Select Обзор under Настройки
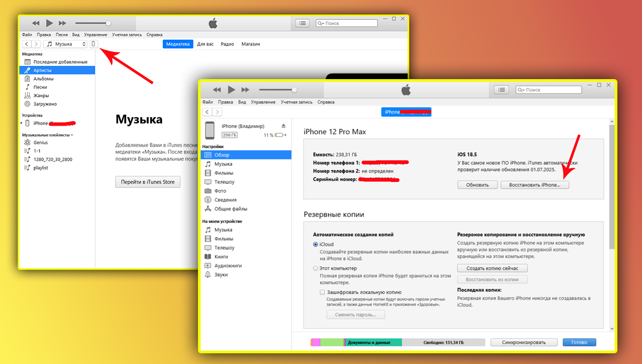 (x=247, y=155)
